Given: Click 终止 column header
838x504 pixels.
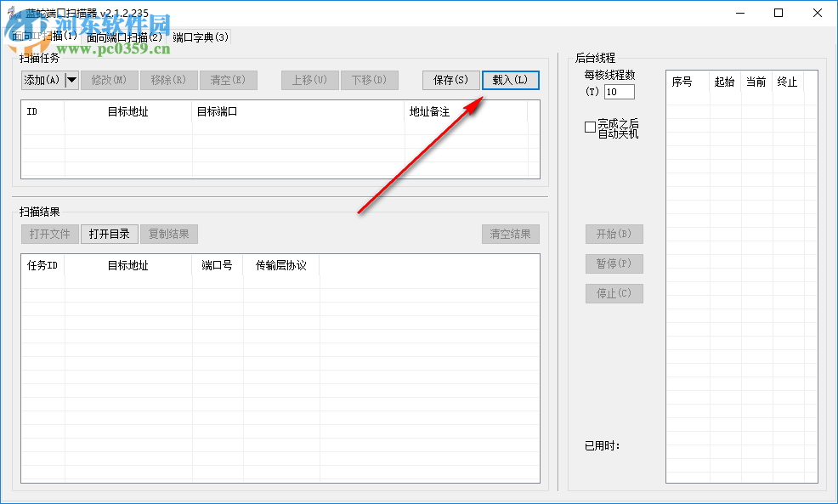Looking at the screenshot, I should [788, 82].
